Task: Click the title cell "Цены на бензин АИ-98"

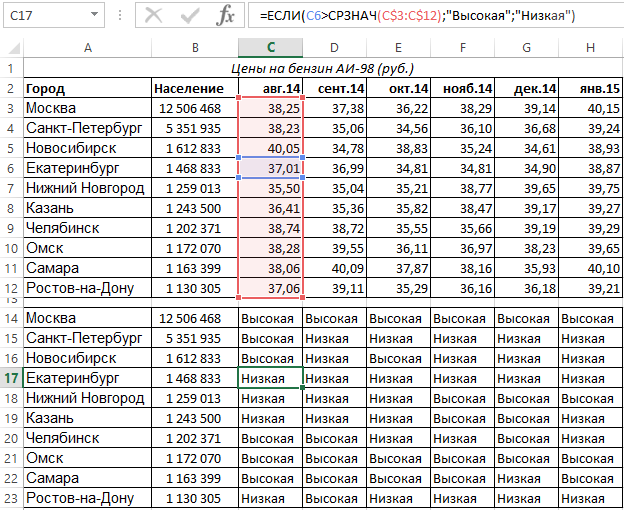Action: [320, 68]
